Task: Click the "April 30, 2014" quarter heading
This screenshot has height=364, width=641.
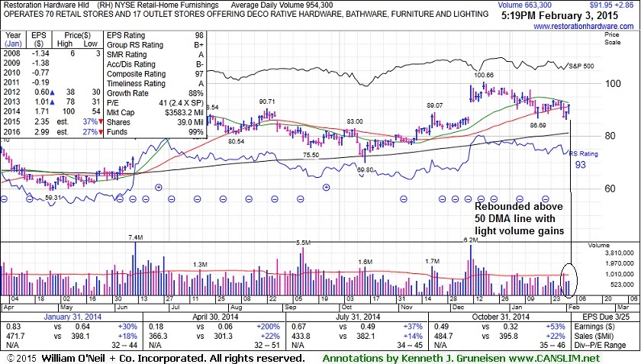Action: (x=215, y=317)
